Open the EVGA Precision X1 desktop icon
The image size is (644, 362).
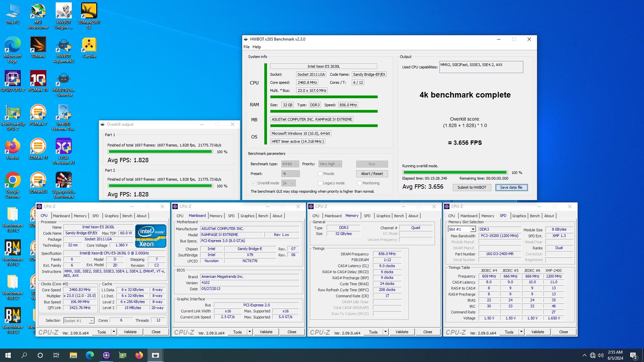click(x=63, y=152)
